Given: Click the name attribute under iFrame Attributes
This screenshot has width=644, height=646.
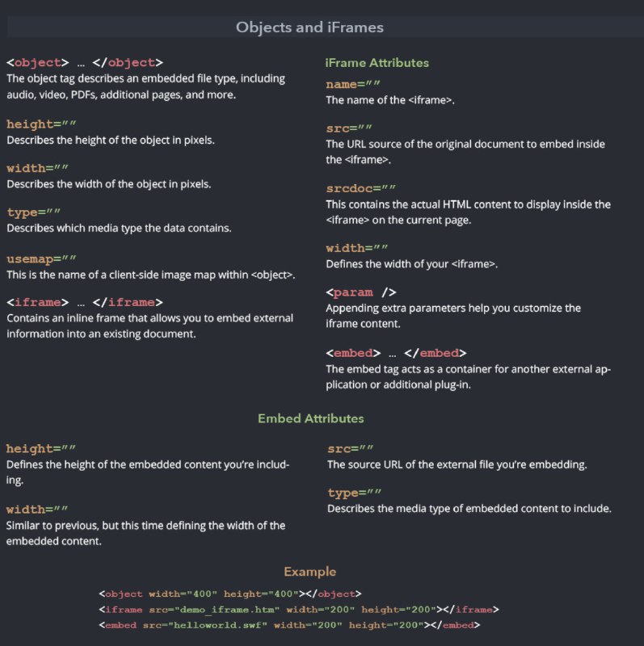Looking at the screenshot, I should pyautogui.click(x=353, y=84).
